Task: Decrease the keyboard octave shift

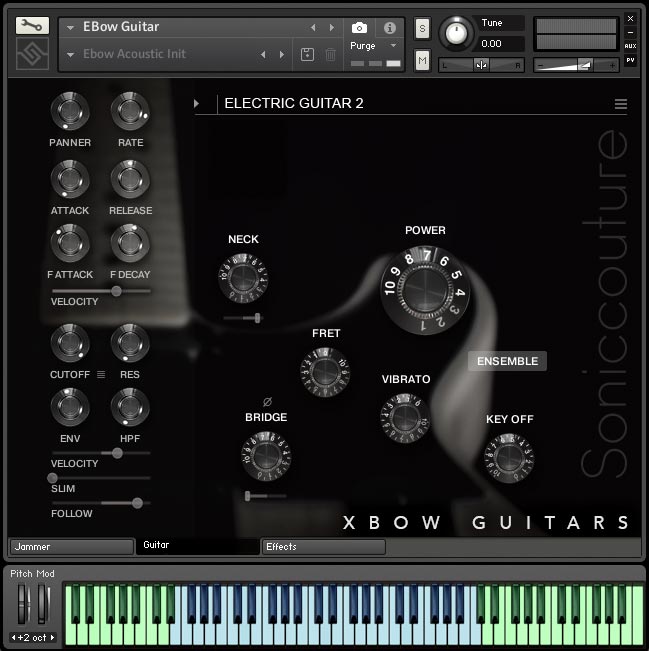Action: pos(13,637)
